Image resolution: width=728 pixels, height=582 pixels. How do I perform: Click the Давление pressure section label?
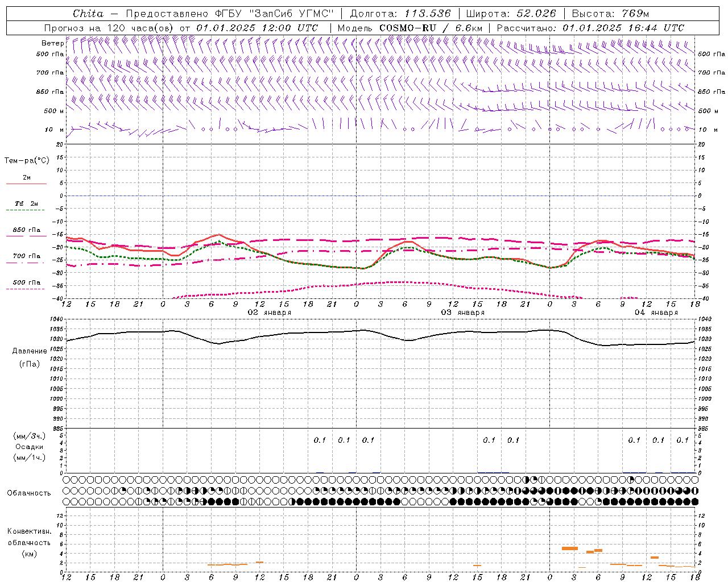point(30,351)
